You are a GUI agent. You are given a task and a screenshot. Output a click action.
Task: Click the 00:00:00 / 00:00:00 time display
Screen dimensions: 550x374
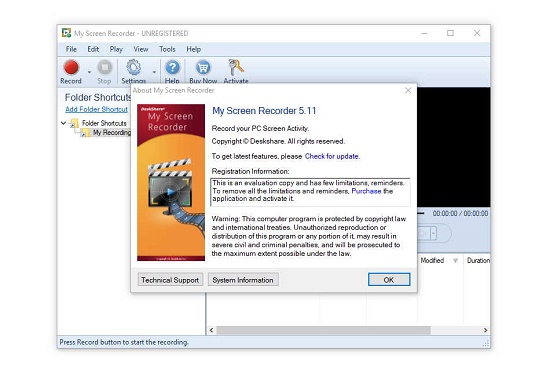(x=460, y=213)
